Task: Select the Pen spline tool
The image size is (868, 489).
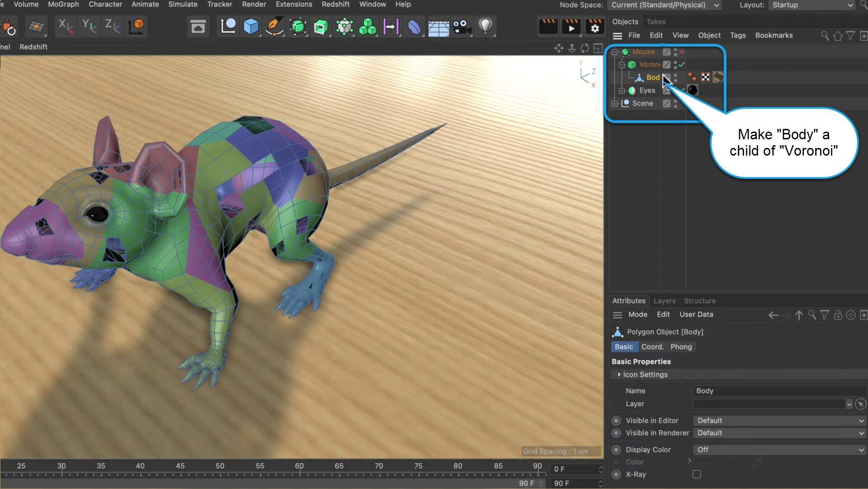Action: pyautogui.click(x=274, y=26)
